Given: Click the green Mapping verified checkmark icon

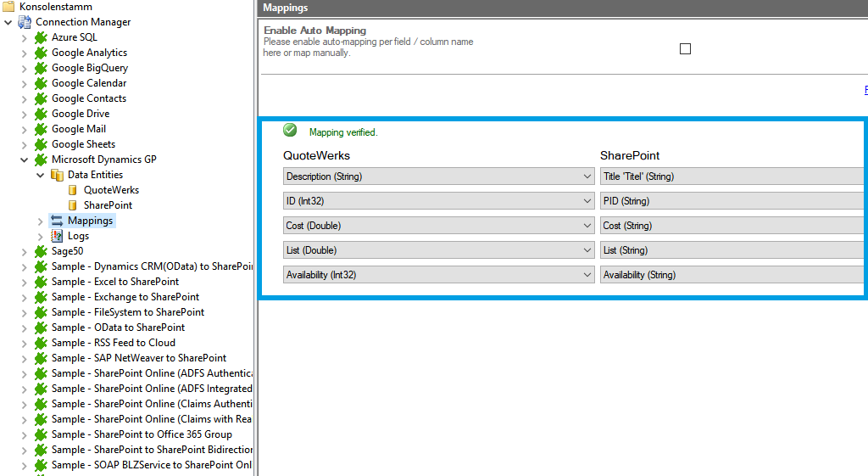Looking at the screenshot, I should (x=290, y=131).
